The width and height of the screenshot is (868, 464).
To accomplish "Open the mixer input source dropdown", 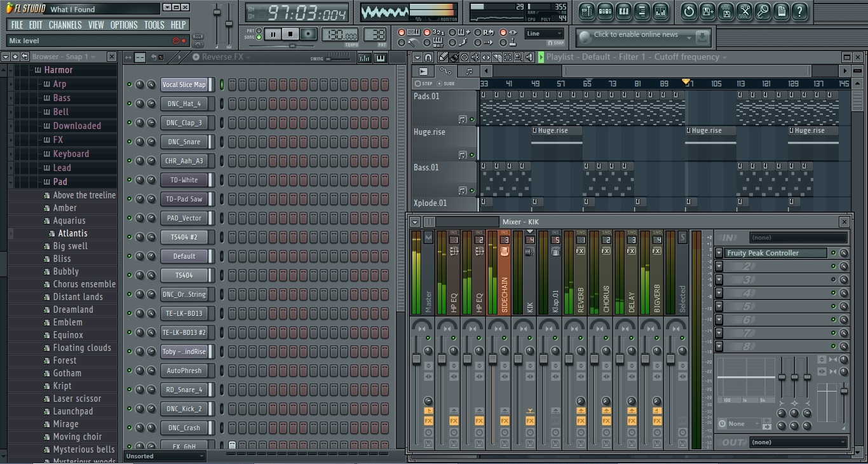I will click(x=799, y=238).
